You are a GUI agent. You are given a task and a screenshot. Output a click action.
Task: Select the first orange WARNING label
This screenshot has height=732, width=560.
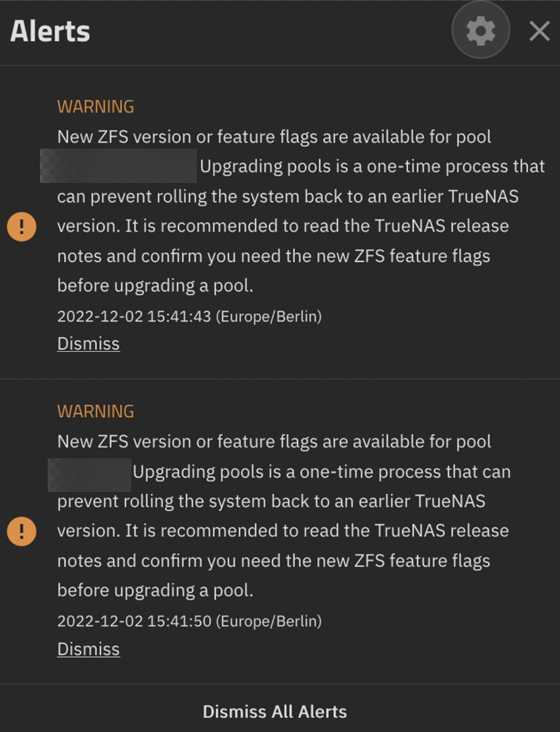[95, 106]
